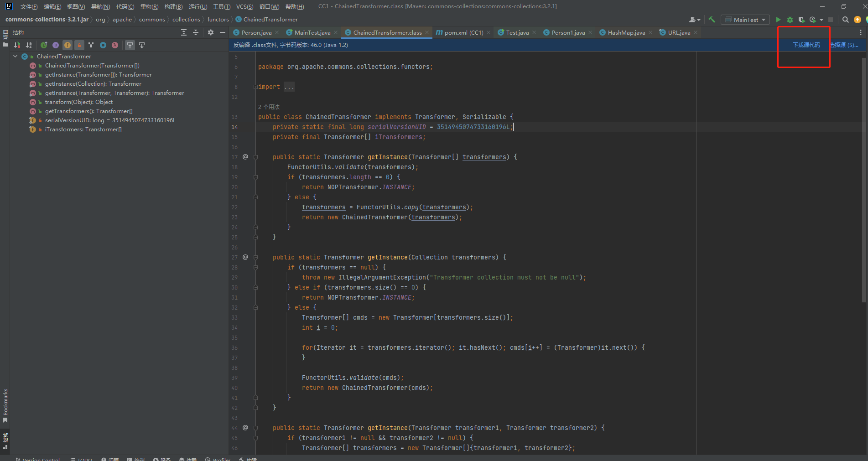This screenshot has height=461, width=868.
Task: Open the Version Control tool window
Action: (38, 459)
